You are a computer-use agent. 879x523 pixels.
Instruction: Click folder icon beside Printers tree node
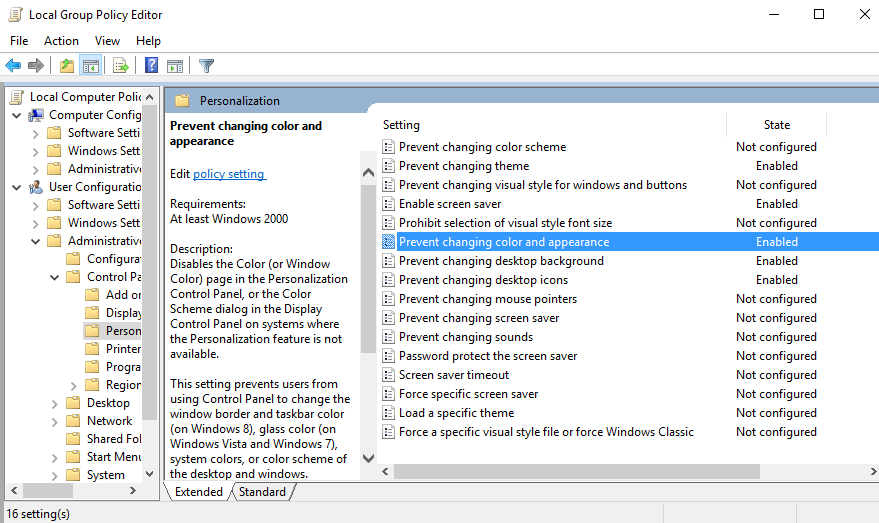point(92,349)
